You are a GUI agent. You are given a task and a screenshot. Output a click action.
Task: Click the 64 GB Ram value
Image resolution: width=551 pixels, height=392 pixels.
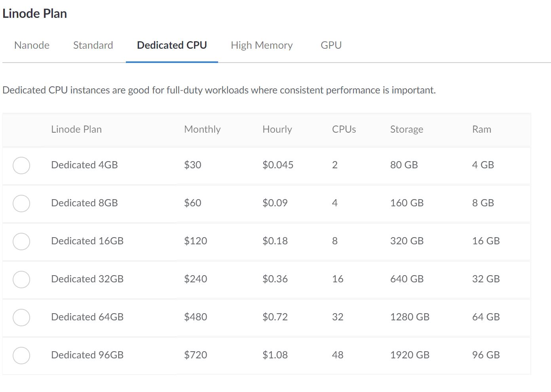[x=486, y=317]
